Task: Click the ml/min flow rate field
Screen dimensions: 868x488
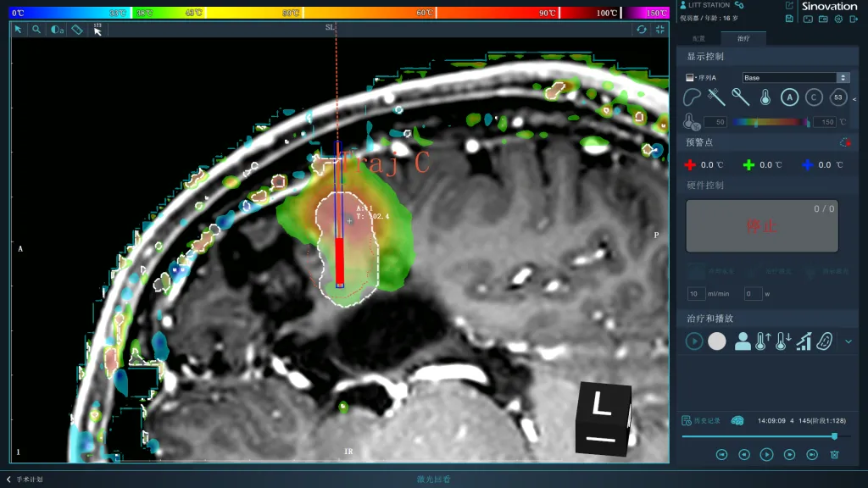Action: pos(696,294)
